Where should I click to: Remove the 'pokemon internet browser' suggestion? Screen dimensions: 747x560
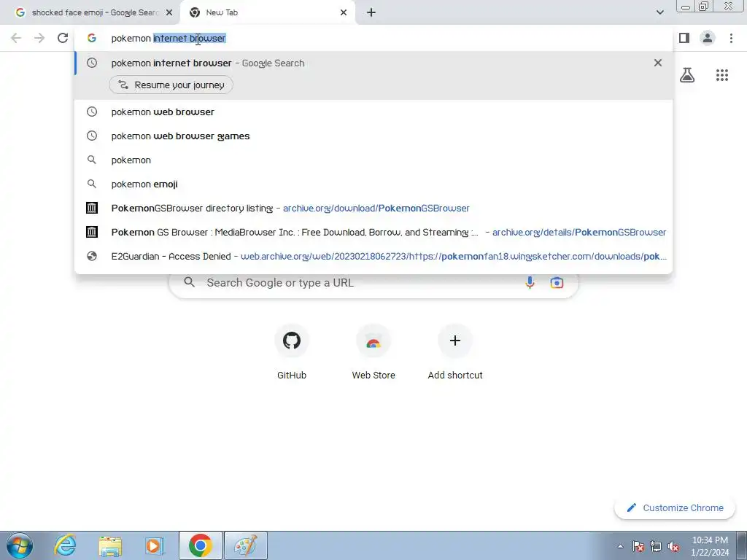tap(658, 63)
